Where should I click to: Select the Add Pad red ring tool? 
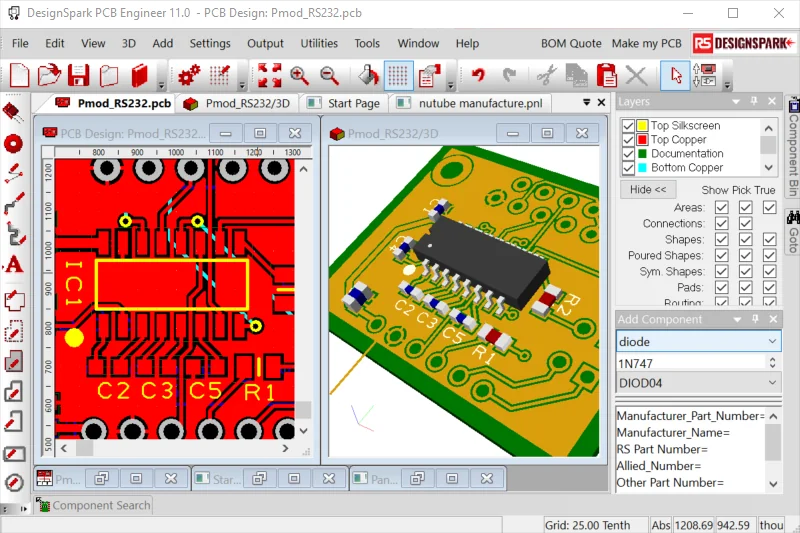(14, 144)
